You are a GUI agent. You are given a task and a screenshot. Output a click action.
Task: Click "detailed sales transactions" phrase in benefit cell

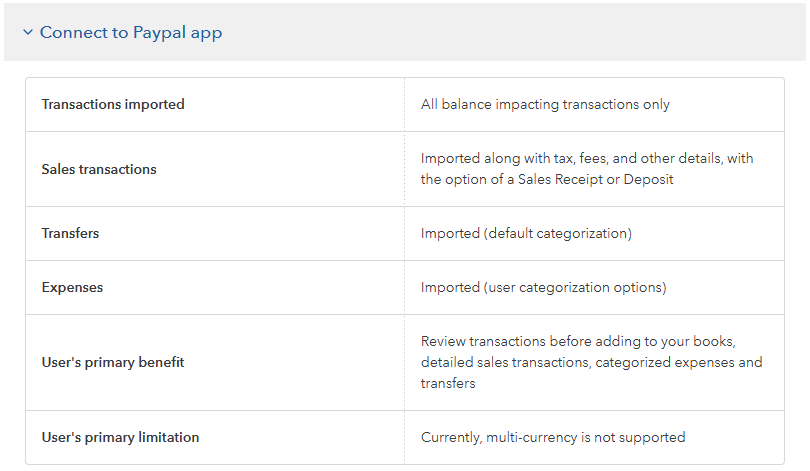[505, 363]
